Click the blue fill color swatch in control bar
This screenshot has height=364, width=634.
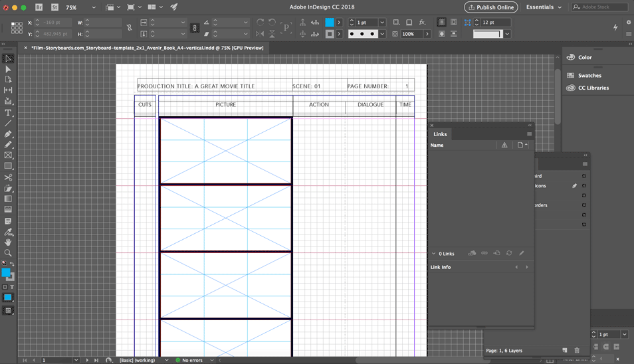(x=330, y=22)
